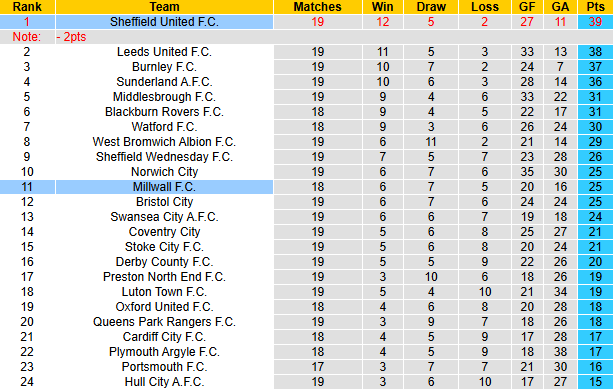Click the Rank column header
Screen dimensions: 613x390
pos(27,7)
